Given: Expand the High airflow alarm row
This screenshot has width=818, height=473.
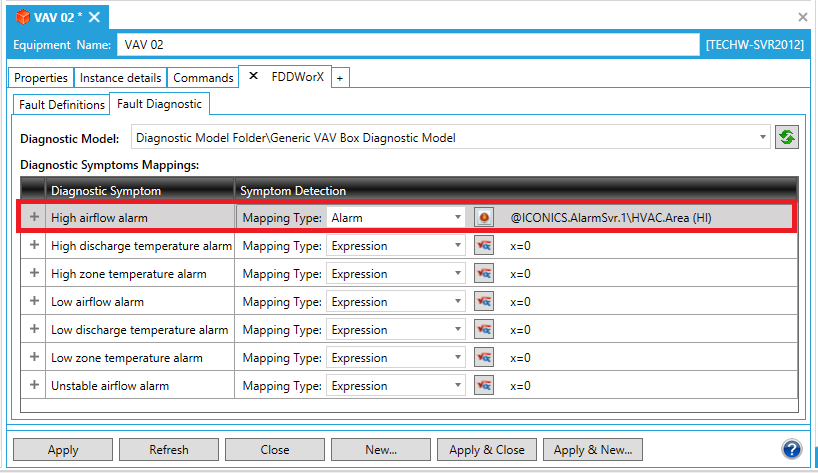Looking at the screenshot, I should 34,217.
